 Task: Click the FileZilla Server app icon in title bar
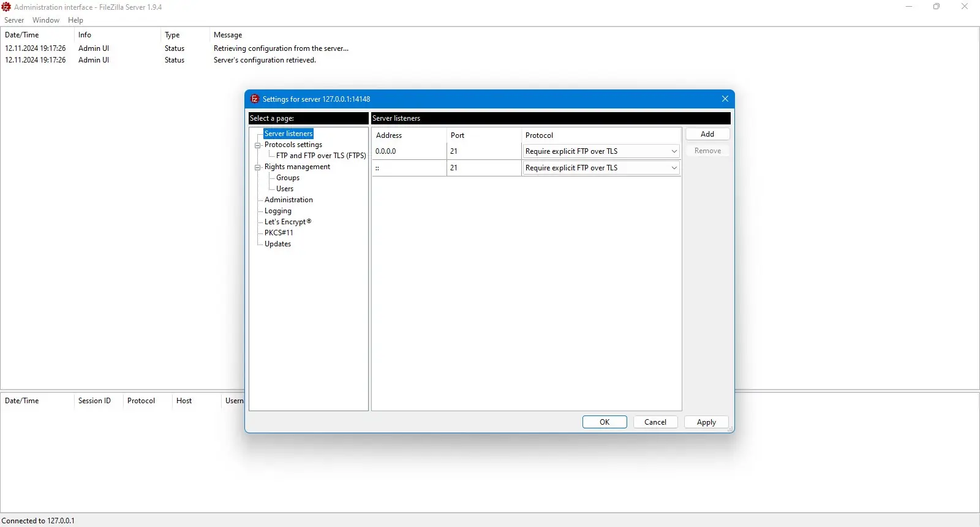[x=6, y=7]
